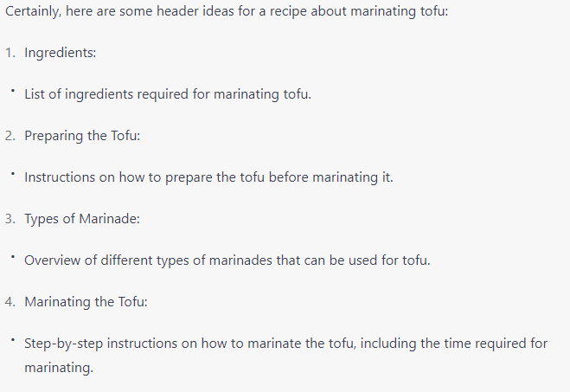The height and width of the screenshot is (392, 570).
Task: Click the list number "3."
Action: pyautogui.click(x=10, y=219)
